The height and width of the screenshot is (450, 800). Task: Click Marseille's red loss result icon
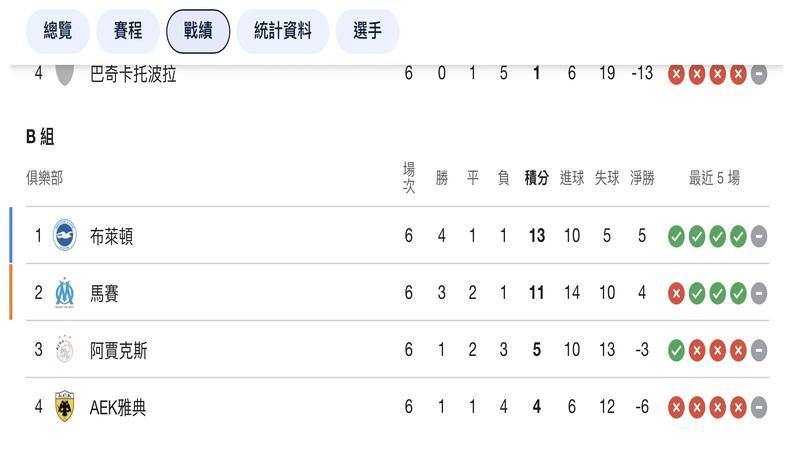click(676, 293)
